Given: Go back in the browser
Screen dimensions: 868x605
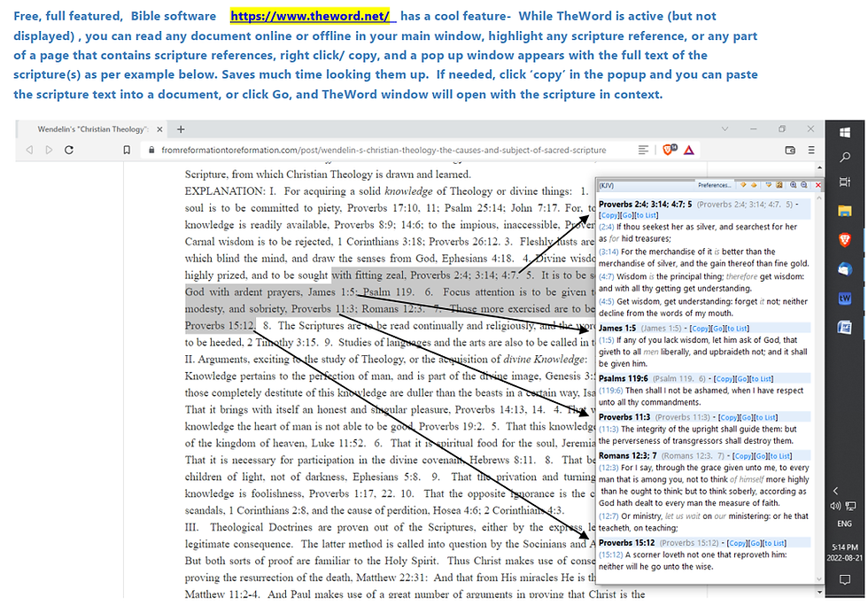Looking at the screenshot, I should (29, 150).
